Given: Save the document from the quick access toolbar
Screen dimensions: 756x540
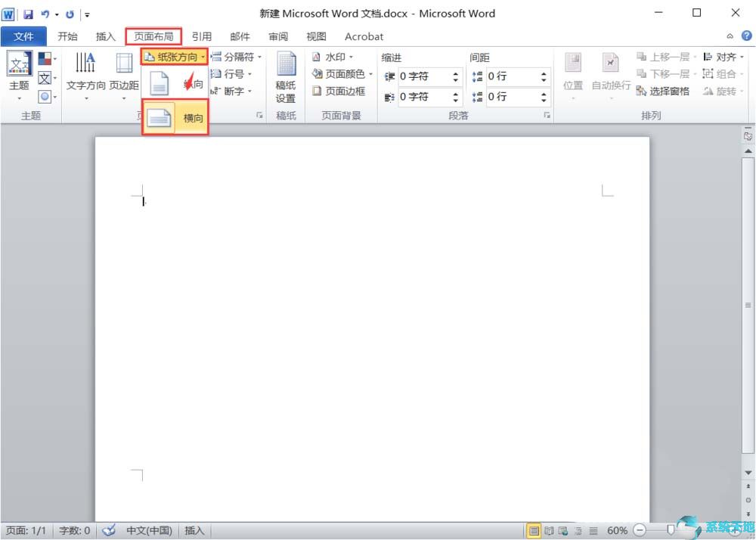Looking at the screenshot, I should 29,14.
